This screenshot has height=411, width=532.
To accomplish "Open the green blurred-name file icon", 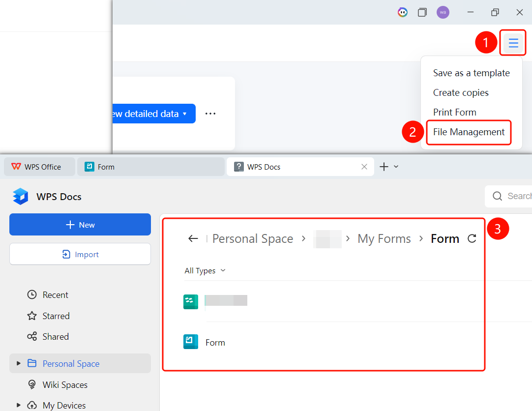I will [x=191, y=301].
